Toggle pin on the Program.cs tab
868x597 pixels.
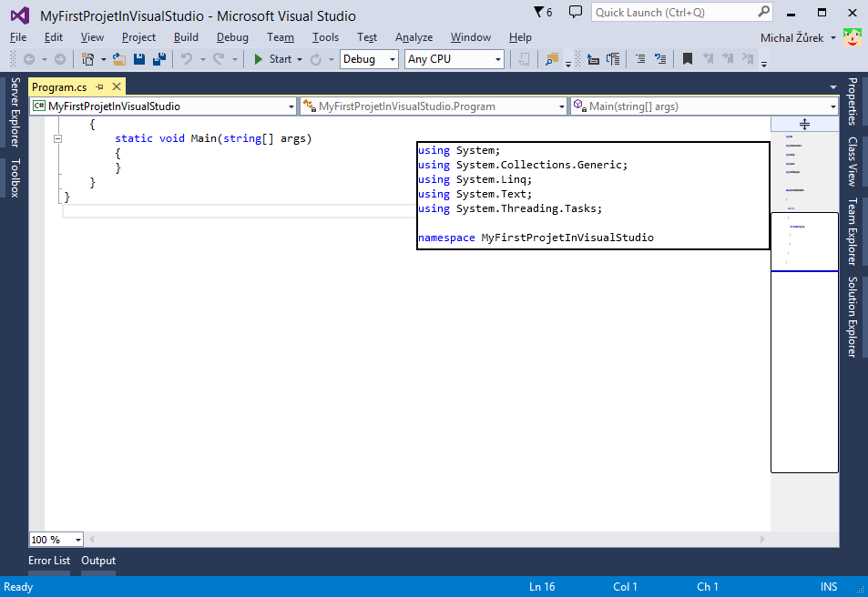[x=100, y=86]
